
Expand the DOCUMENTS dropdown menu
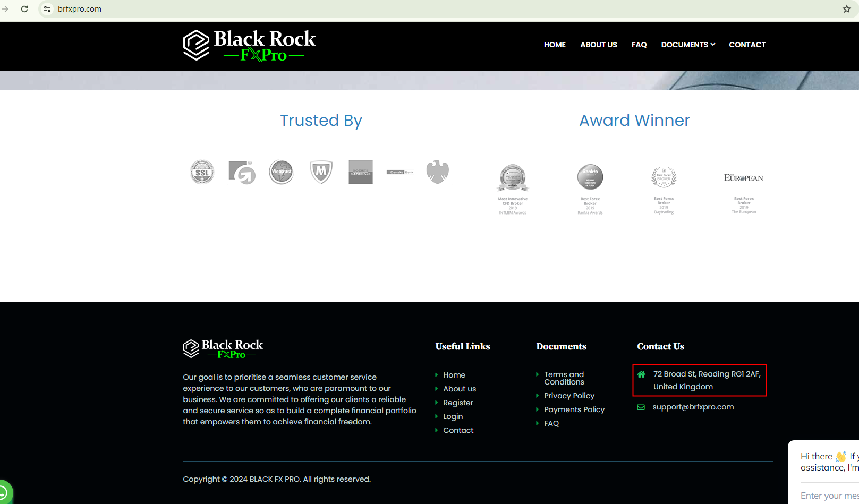(x=688, y=45)
